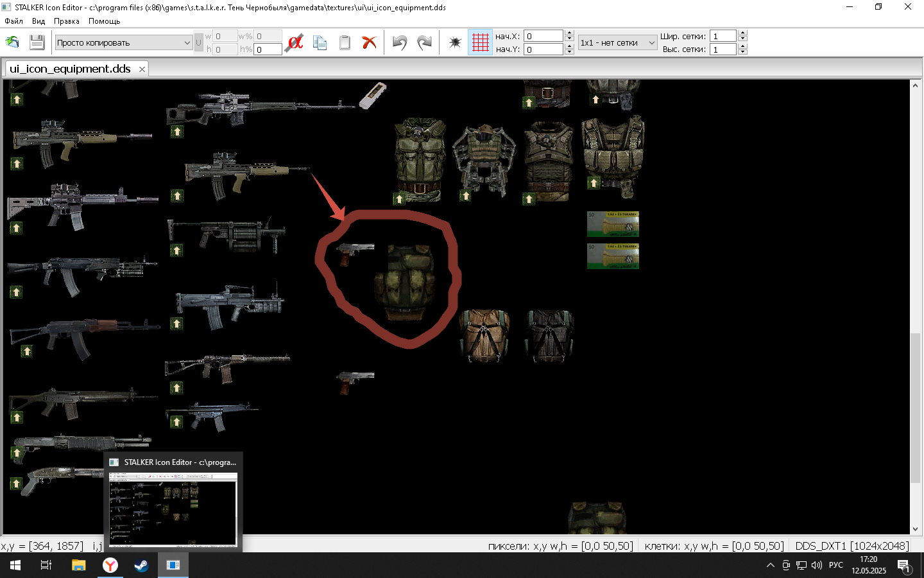Screen dimensions: 924x578
Task: Click the exoskeleton armor icon
Action: point(484,161)
